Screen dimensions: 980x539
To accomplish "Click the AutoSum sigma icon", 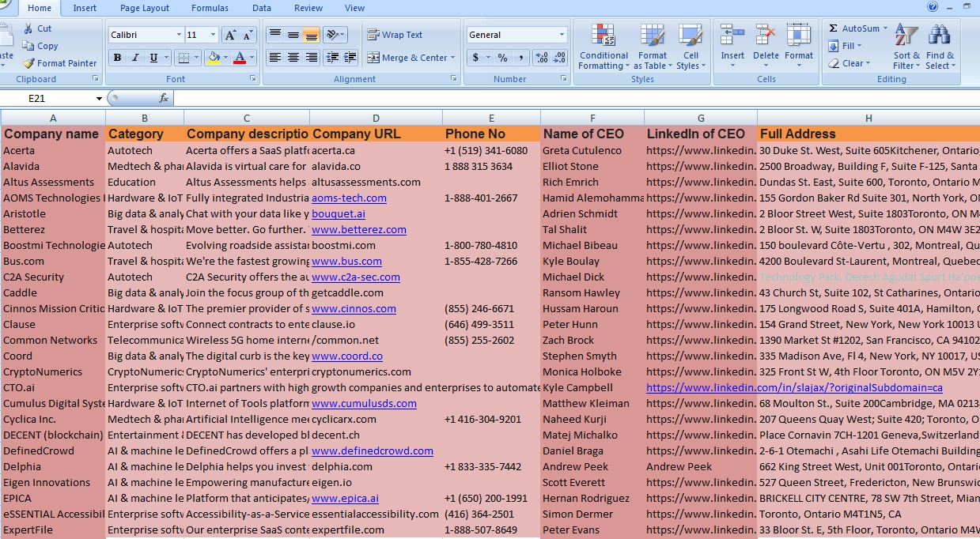I will pyautogui.click(x=834, y=28).
